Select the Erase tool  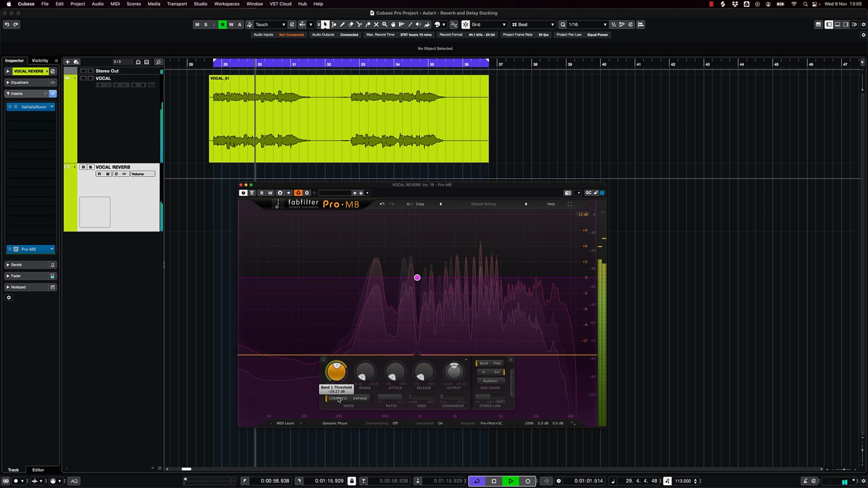click(351, 24)
